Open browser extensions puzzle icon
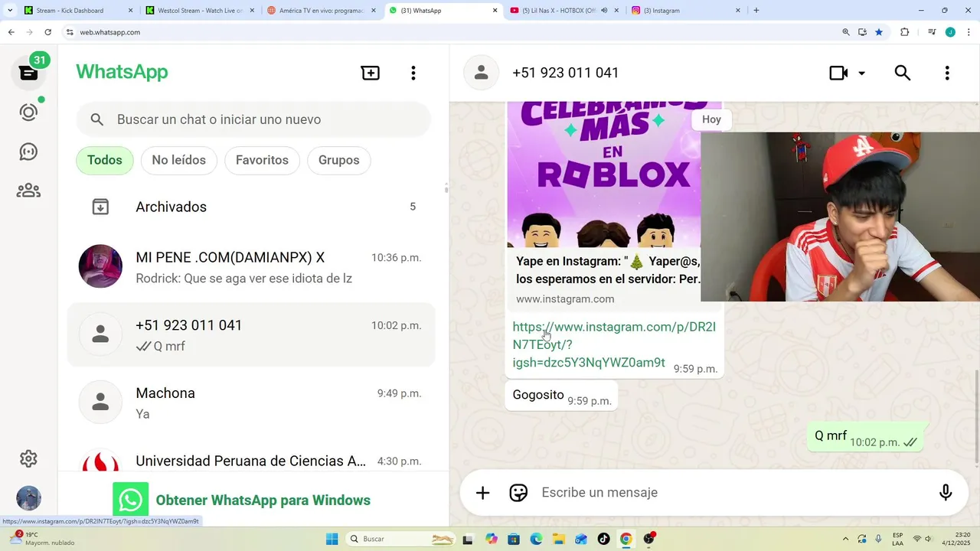Viewport: 980px width, 551px height. point(905,32)
